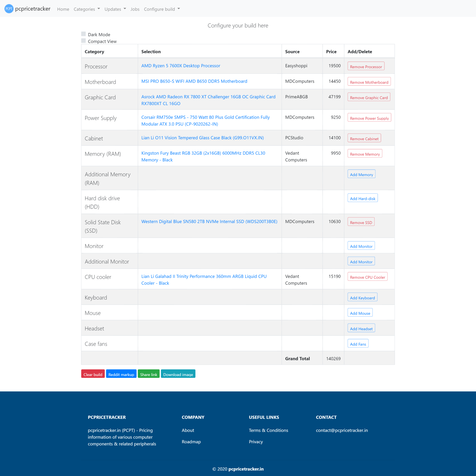Click the Add Keyboard button
The width and height of the screenshot is (476, 476).
click(x=362, y=297)
